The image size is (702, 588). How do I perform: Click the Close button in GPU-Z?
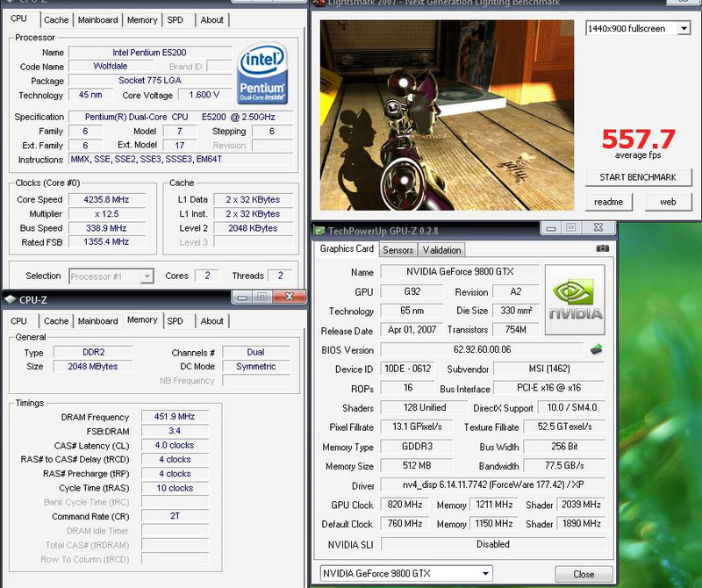click(x=584, y=574)
